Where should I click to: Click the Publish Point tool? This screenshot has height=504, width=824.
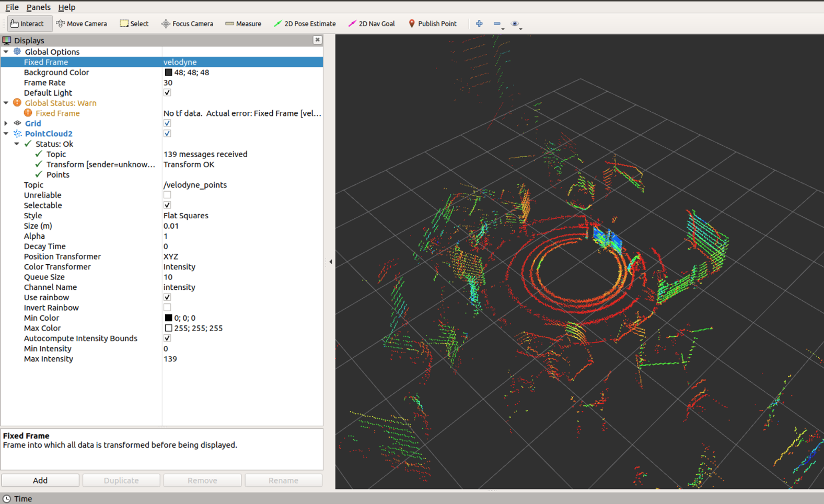pyautogui.click(x=432, y=24)
